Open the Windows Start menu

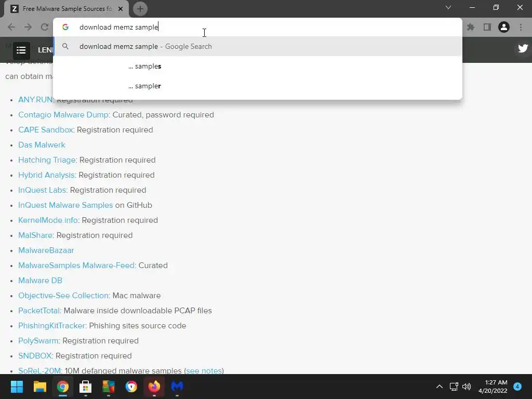click(x=17, y=387)
